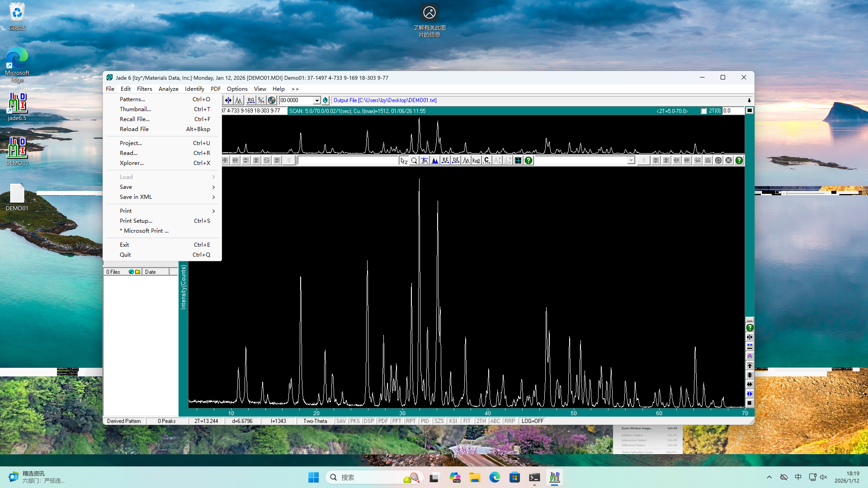Click the green help icon on the edit toolbar

click(x=528, y=161)
